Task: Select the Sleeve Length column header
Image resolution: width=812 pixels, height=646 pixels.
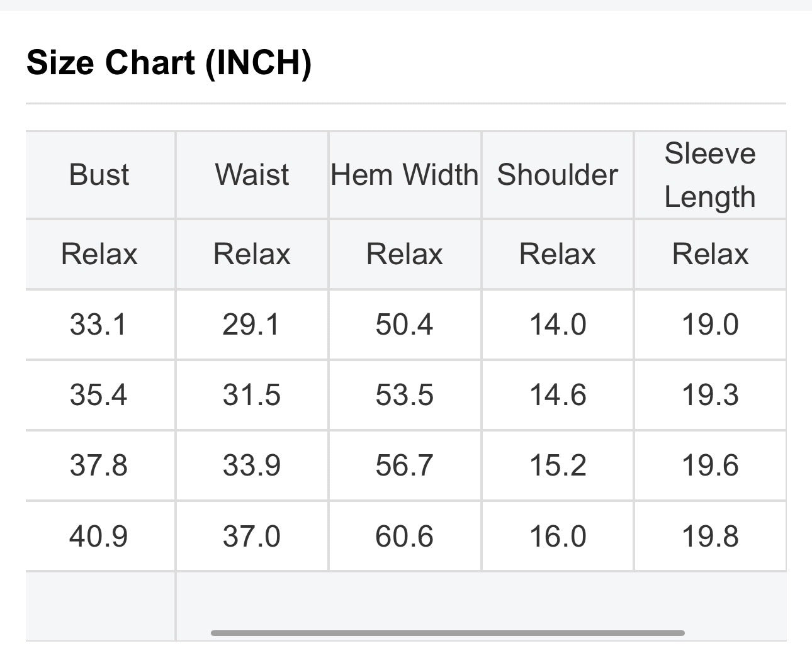Action: pos(710,175)
